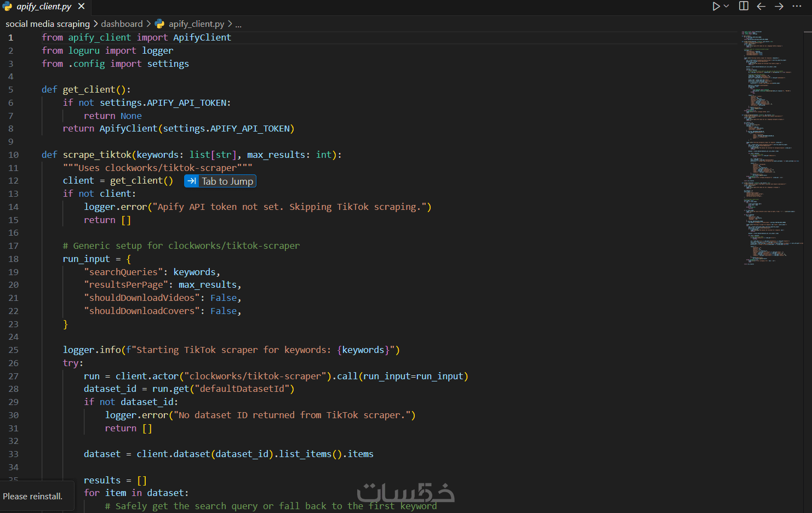Click 'logger' in the loguru import line
The height and width of the screenshot is (513, 812).
(158, 51)
